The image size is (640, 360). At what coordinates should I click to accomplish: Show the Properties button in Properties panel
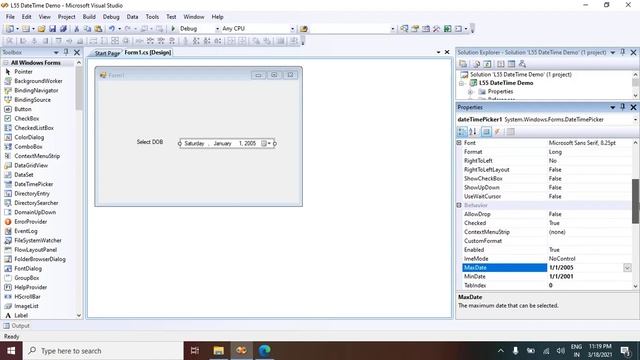coord(486,131)
